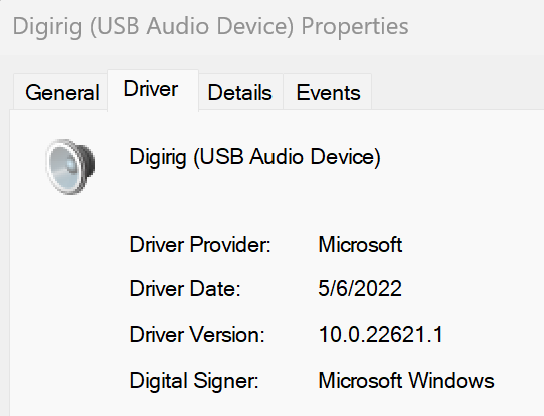544x416 pixels.
Task: Click empty panel area right of Microsoft value
Action: coord(473,245)
